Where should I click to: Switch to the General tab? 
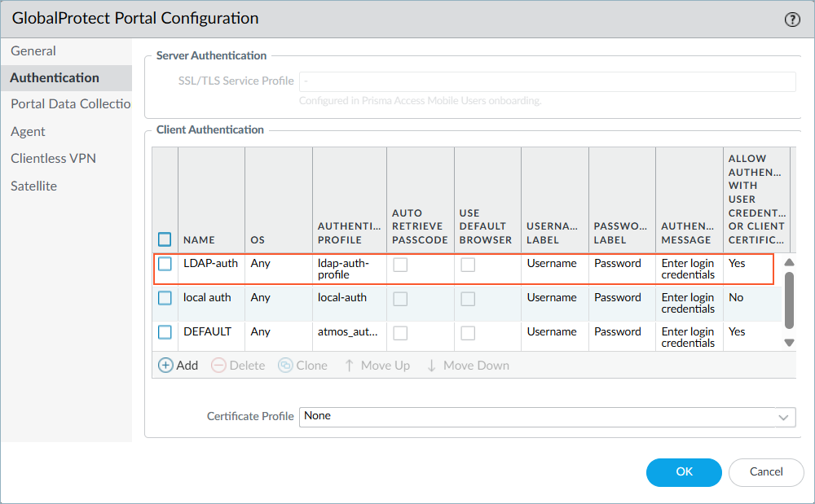click(33, 50)
